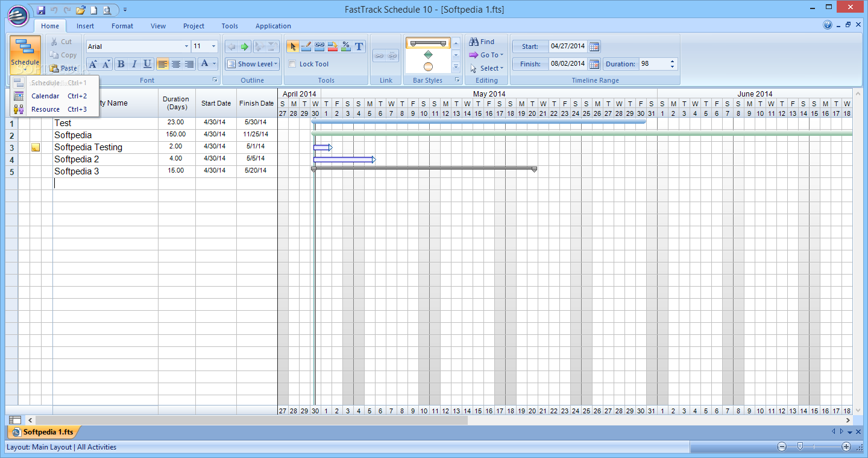868x458 pixels.
Task: Select the link chain tool in Tools
Action: 319,46
